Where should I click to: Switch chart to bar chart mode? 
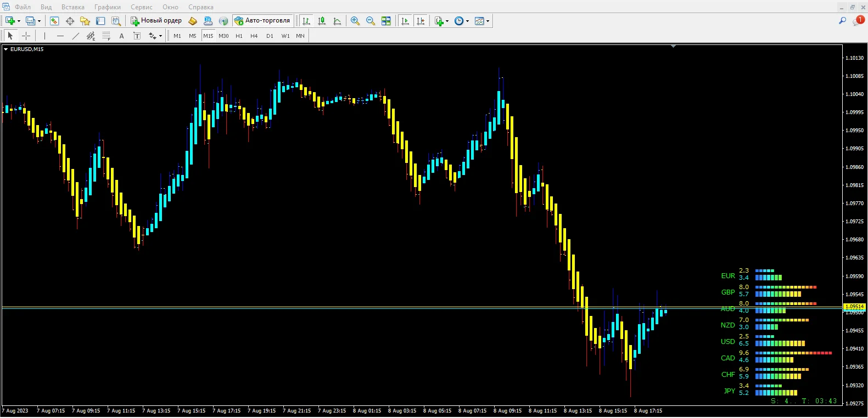click(306, 21)
